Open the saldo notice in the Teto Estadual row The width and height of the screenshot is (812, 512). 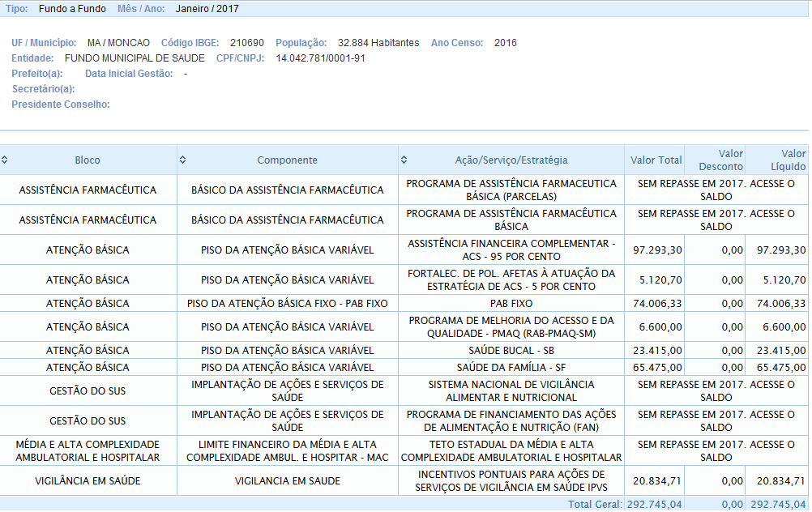(716, 451)
